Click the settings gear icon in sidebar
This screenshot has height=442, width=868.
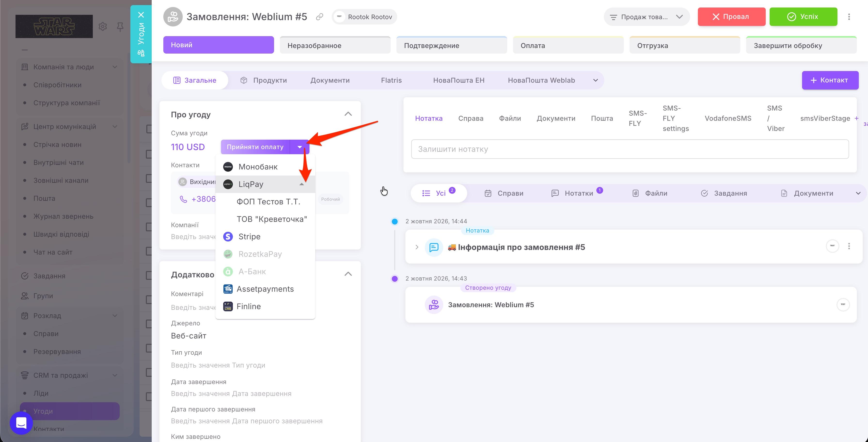[x=103, y=26]
